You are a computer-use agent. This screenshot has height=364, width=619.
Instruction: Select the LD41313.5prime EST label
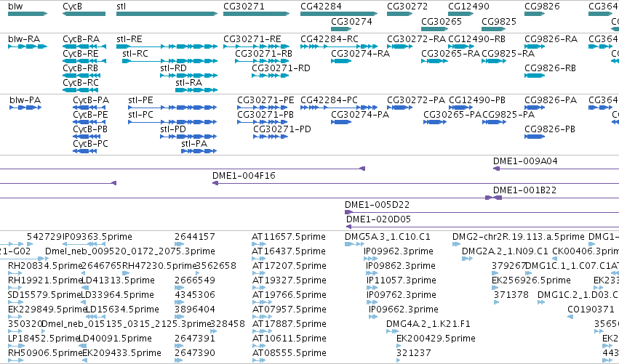(x=118, y=280)
